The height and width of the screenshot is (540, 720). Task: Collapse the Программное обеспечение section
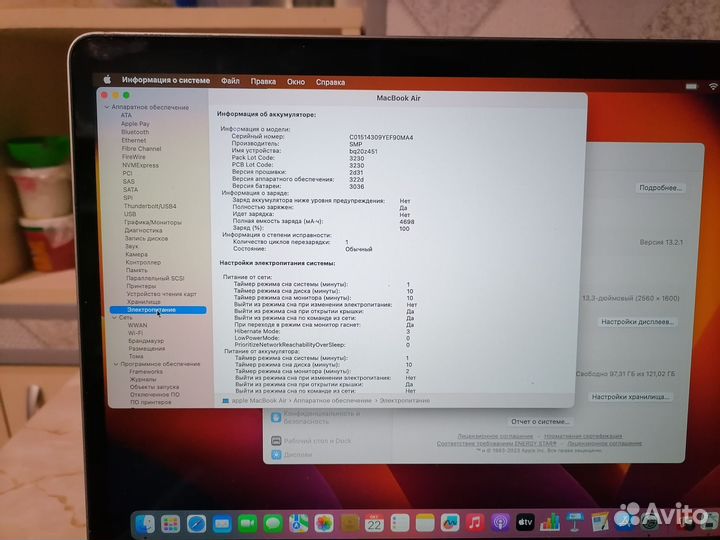116,364
